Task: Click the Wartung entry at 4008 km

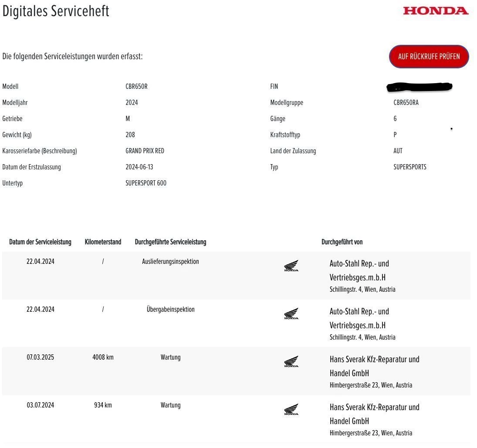Action: pos(170,357)
